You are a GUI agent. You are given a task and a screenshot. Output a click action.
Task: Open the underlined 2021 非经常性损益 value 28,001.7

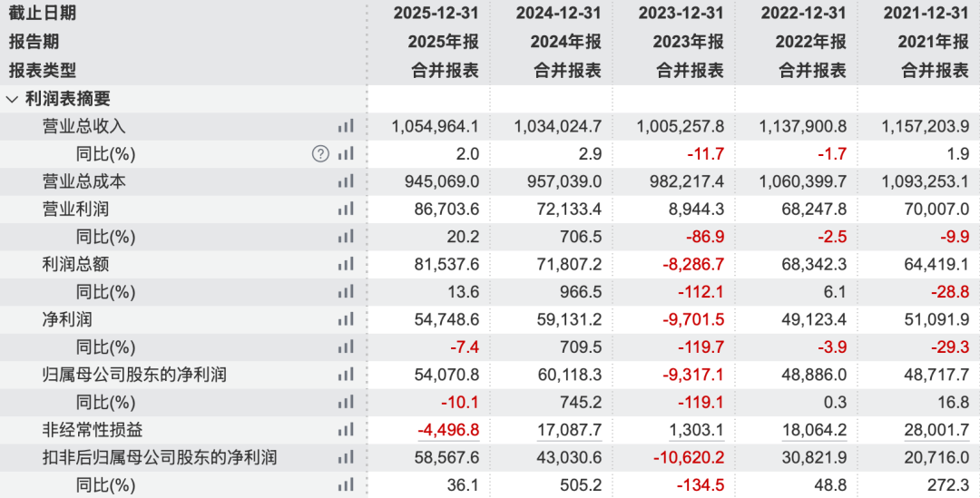(x=936, y=430)
